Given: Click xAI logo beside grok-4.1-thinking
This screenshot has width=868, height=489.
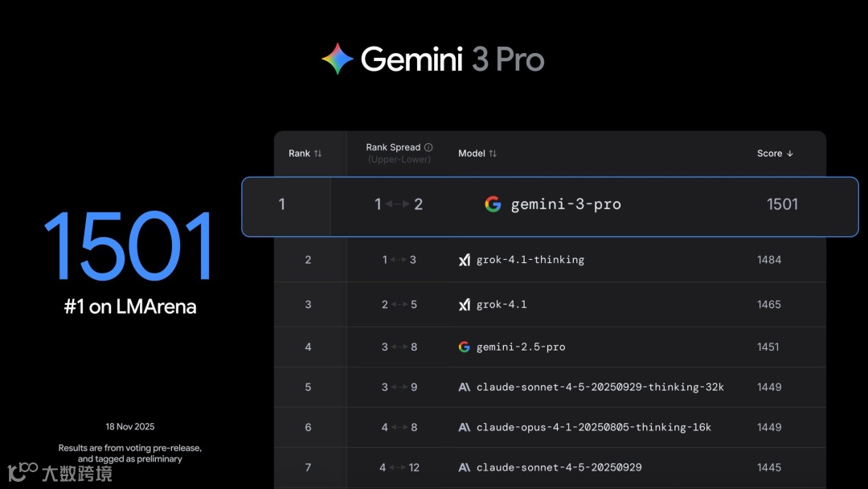Looking at the screenshot, I should 465,260.
